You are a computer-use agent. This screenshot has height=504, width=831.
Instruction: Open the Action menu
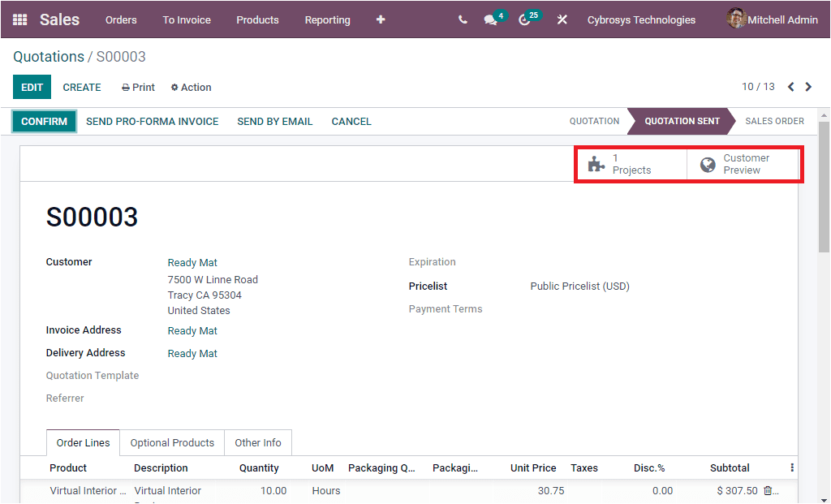[191, 87]
